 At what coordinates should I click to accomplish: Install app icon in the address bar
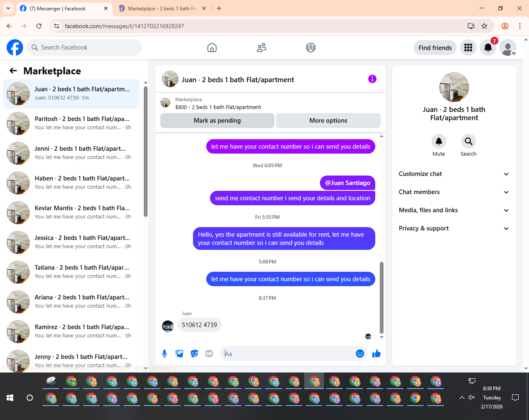click(471, 26)
